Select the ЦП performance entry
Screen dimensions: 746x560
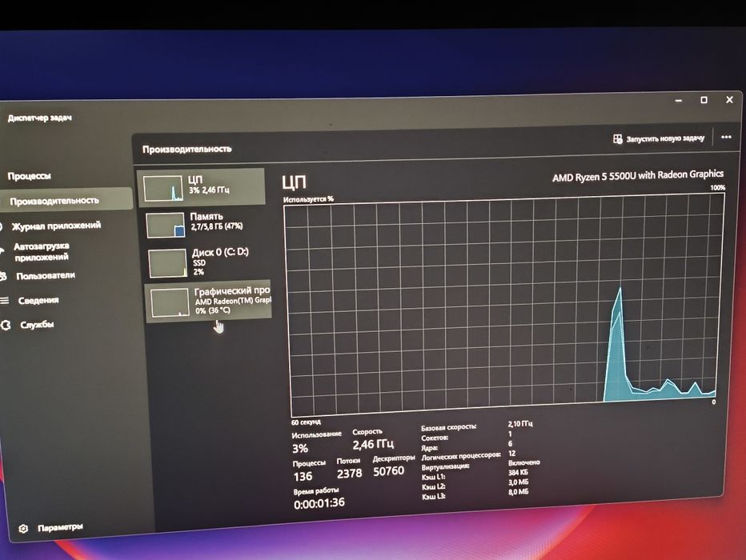click(201, 186)
